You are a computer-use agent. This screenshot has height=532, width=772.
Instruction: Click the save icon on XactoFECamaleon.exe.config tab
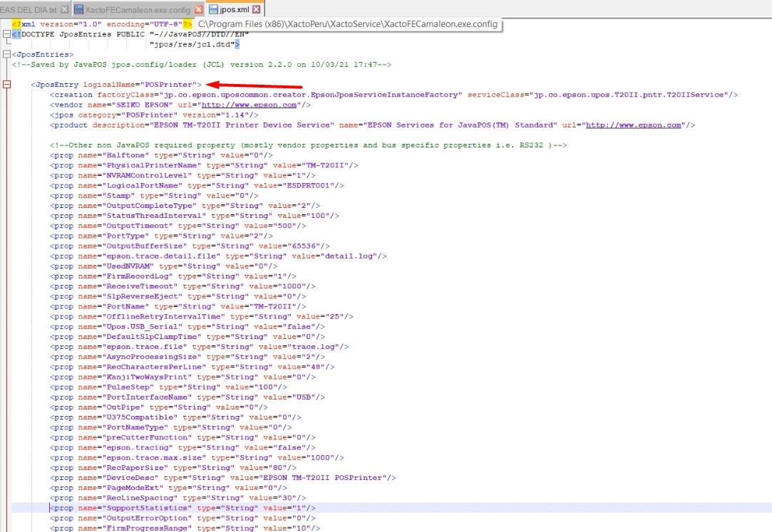(78, 10)
